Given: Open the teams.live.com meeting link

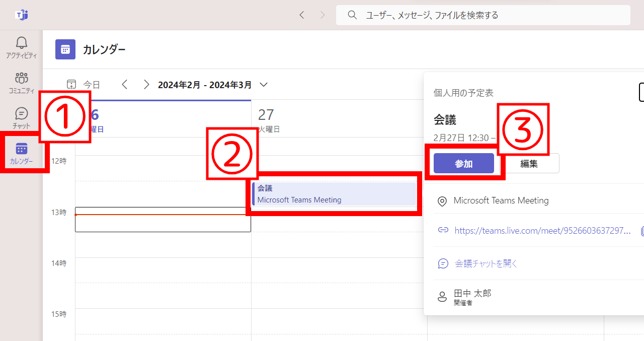Looking at the screenshot, I should [x=541, y=230].
